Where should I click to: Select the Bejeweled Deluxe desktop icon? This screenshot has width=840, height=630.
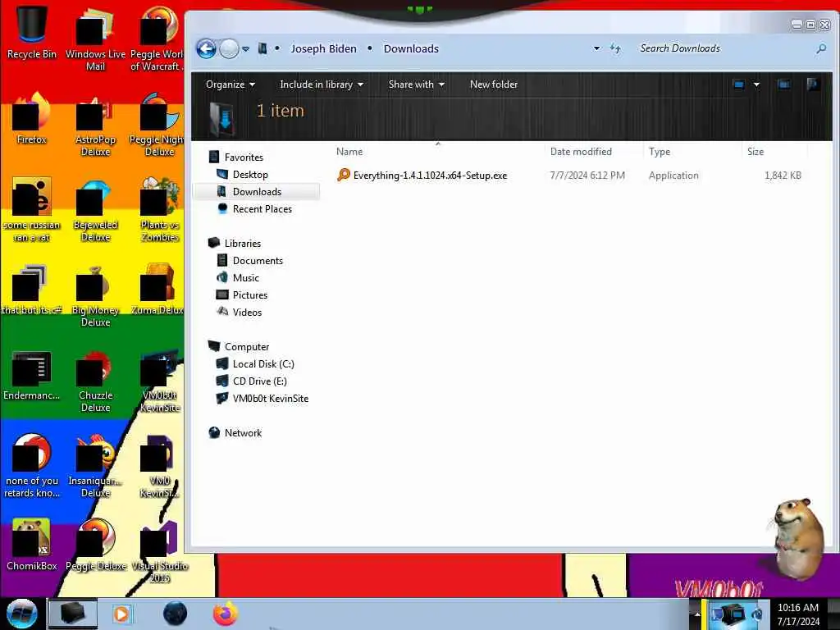coord(95,211)
